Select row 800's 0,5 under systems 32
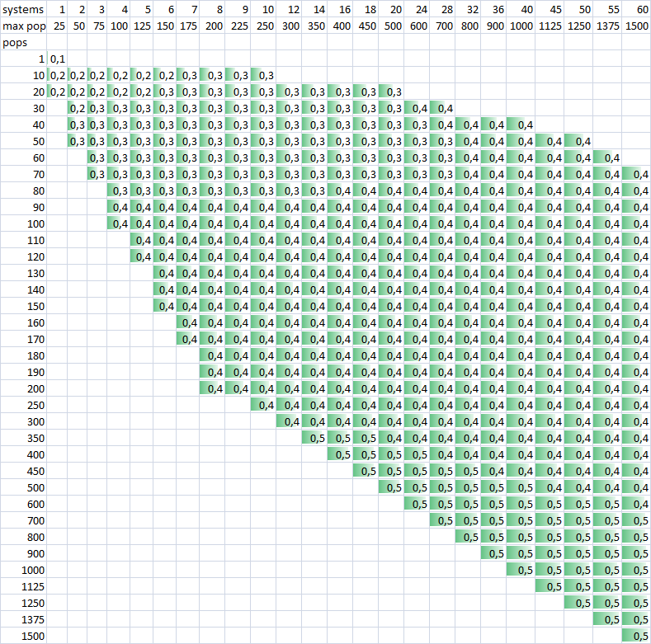The width and height of the screenshot is (651, 644). point(468,538)
